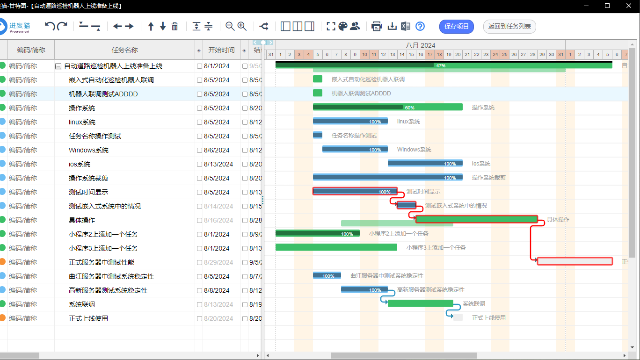This screenshot has width=640, height=360.
Task: Tick start-date checkbox in the linux系统 row
Action: [200, 122]
